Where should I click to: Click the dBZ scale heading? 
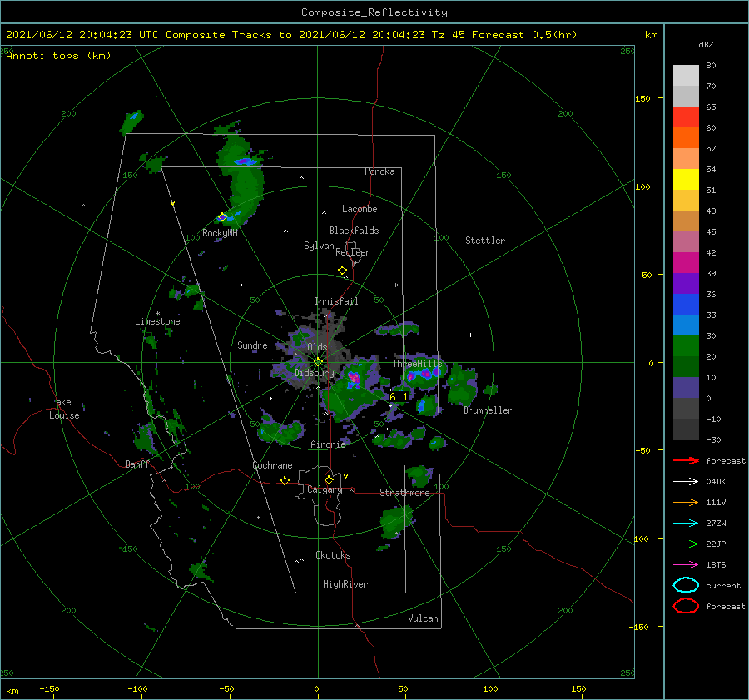click(706, 44)
